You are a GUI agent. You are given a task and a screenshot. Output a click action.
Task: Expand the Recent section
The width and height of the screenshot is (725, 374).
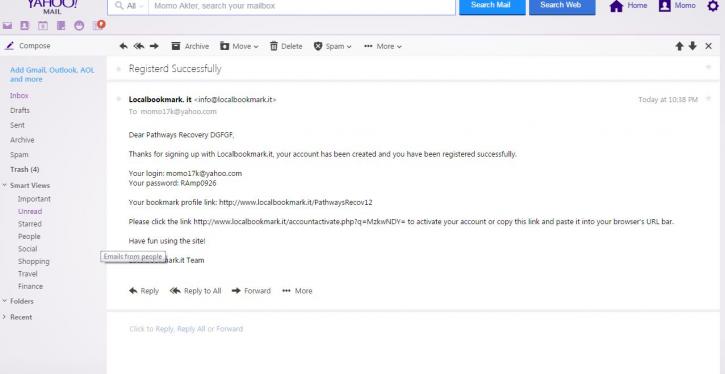coord(5,317)
